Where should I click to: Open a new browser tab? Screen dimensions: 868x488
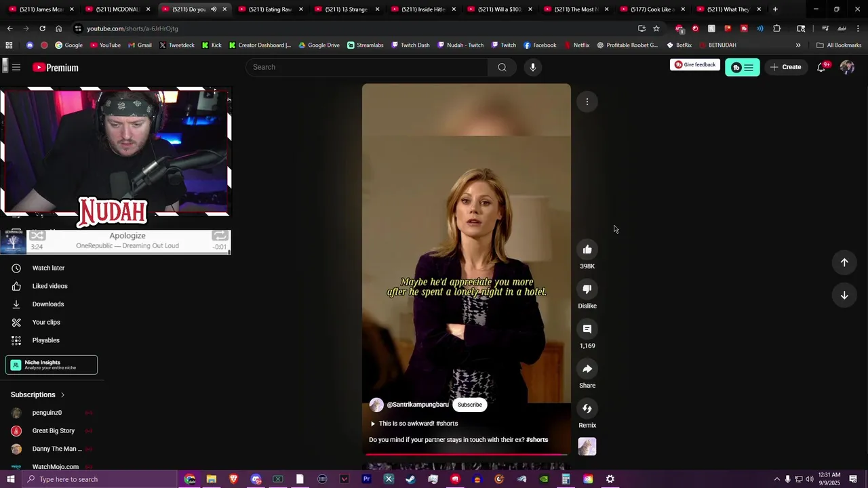coord(775,9)
